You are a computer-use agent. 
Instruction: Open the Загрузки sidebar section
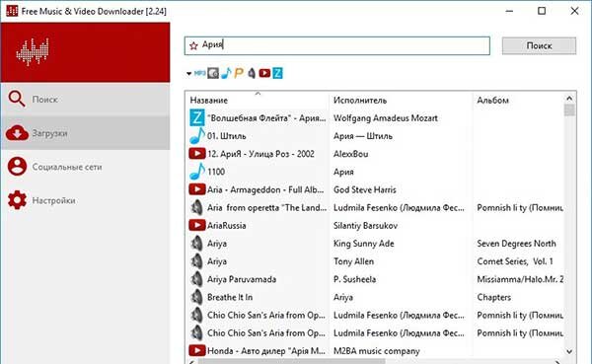click(x=85, y=133)
